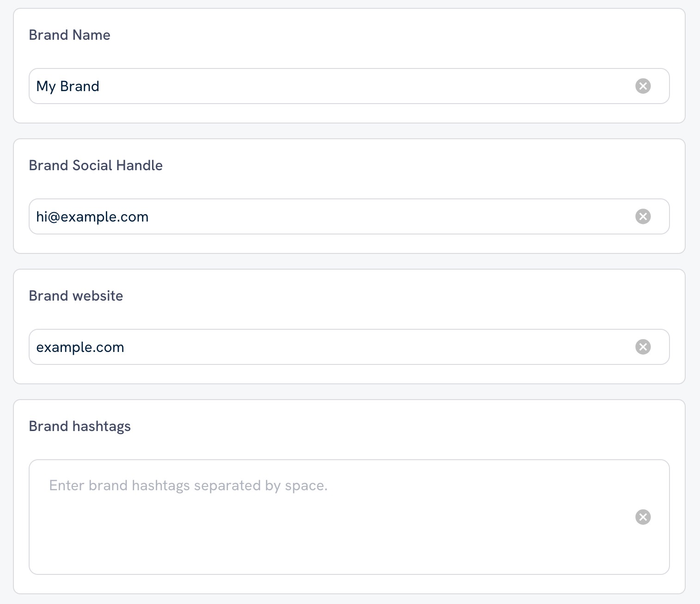Click inside the Brand Name input
Viewport: 700px width, 604px height.
tap(324, 86)
